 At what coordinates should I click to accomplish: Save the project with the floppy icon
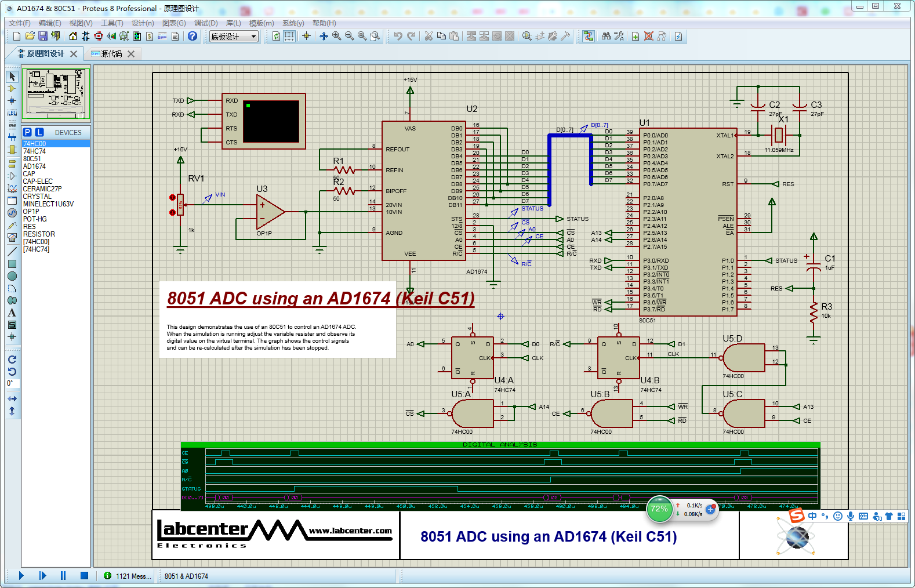(42, 36)
